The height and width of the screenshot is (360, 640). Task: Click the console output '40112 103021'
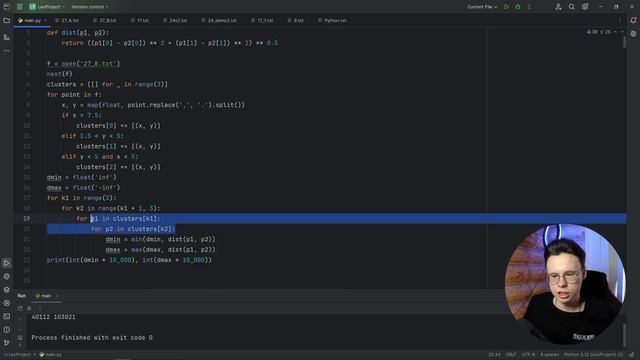tap(53, 317)
